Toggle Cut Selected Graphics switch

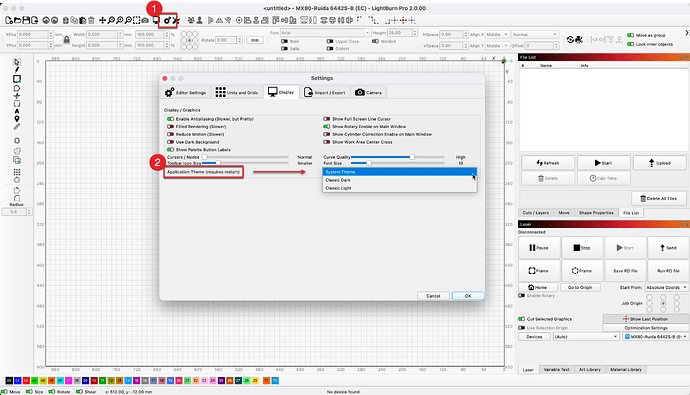[521, 319]
